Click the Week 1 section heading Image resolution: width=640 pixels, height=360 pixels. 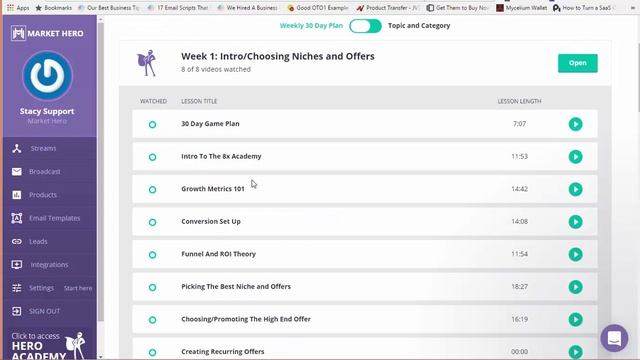278,56
